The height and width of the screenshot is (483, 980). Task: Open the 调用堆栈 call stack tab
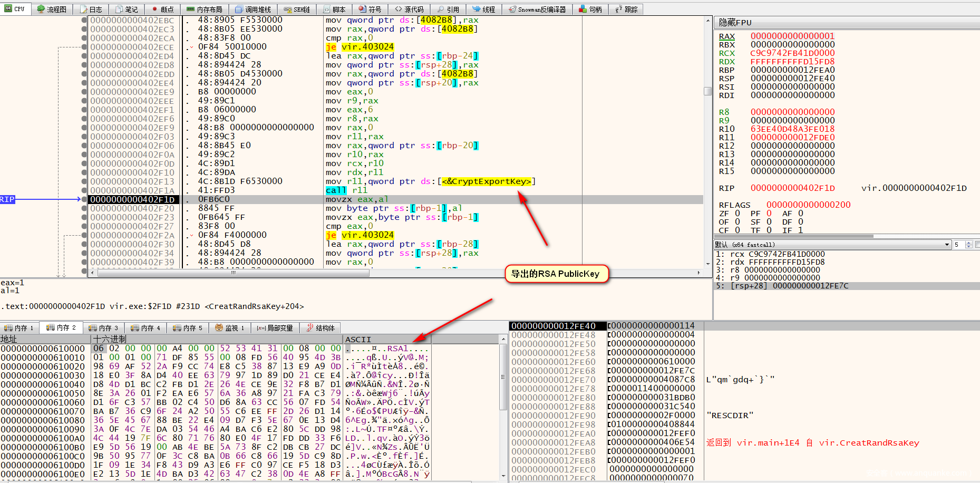253,9
